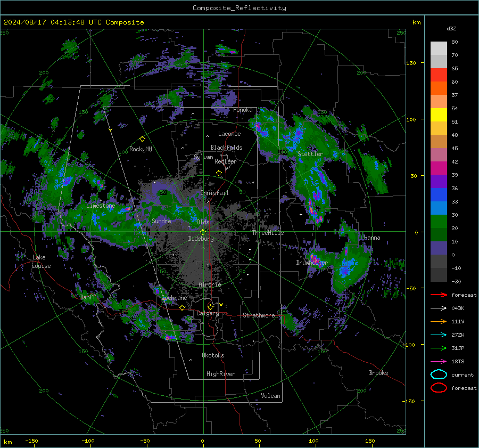Click the Ponoka city label
Viewport: 479px width, 448px height.
pos(243,110)
